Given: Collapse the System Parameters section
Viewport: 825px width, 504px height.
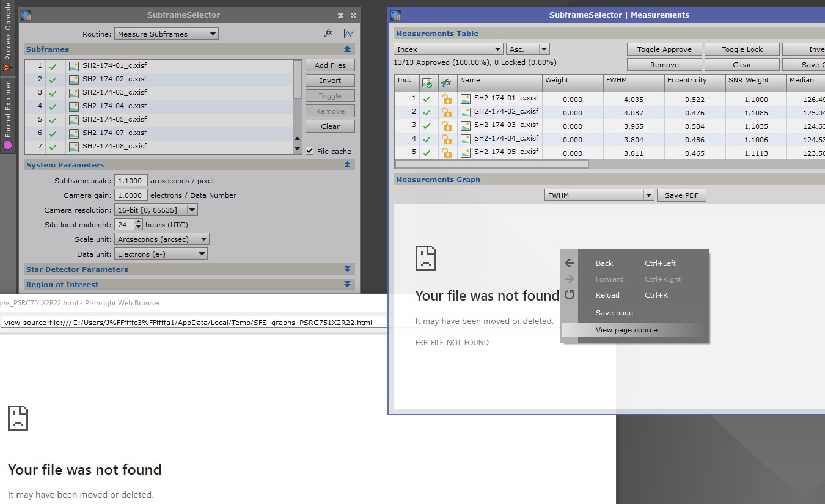Looking at the screenshot, I should (x=347, y=165).
